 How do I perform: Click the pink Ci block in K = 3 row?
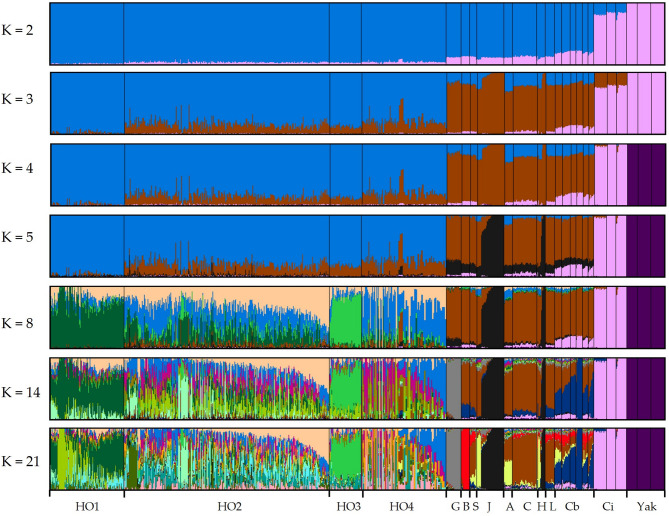click(610, 108)
